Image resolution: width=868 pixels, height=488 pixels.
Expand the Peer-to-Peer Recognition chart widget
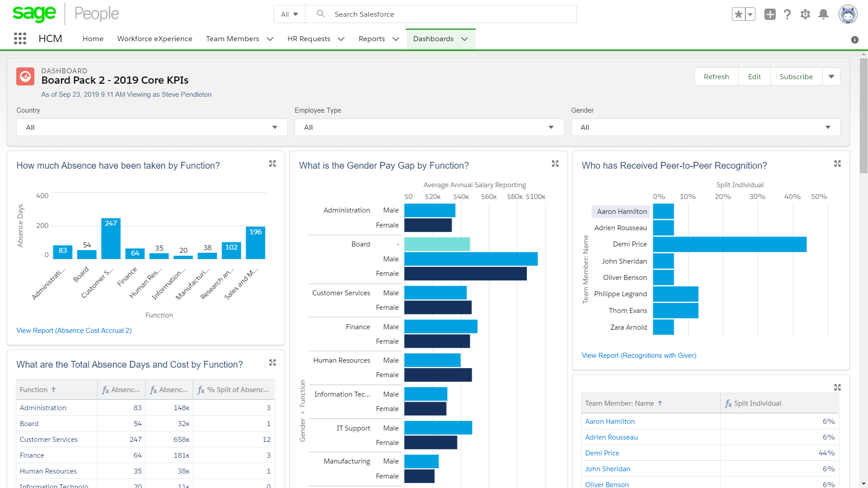click(837, 164)
